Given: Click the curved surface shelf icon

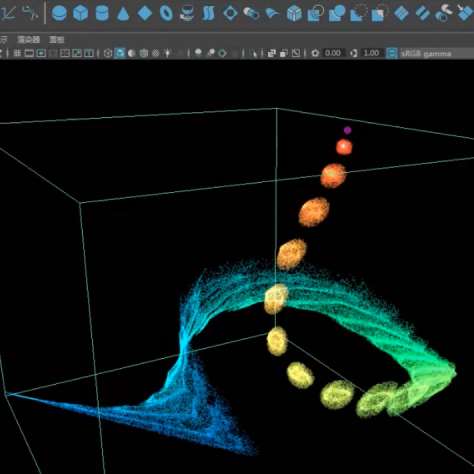Looking at the screenshot, I should point(273,13).
